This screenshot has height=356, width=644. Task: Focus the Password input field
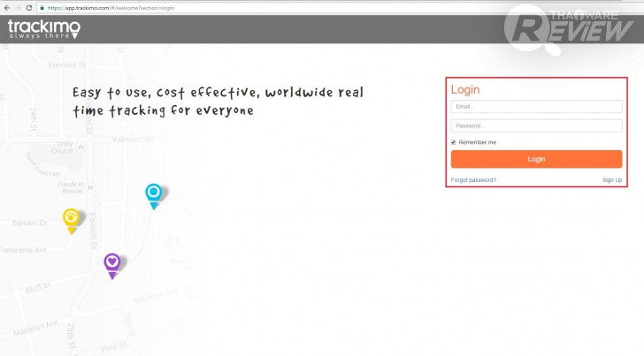pos(536,126)
